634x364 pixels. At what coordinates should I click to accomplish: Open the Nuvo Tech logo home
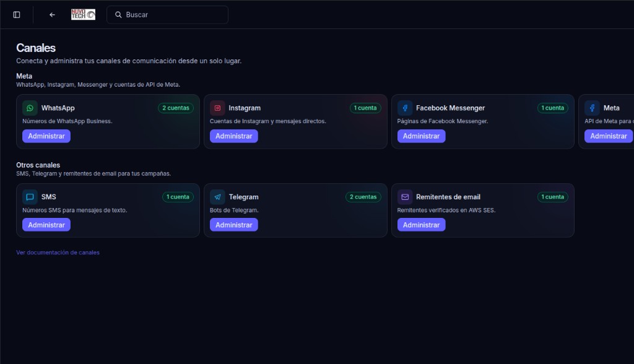[84, 15]
